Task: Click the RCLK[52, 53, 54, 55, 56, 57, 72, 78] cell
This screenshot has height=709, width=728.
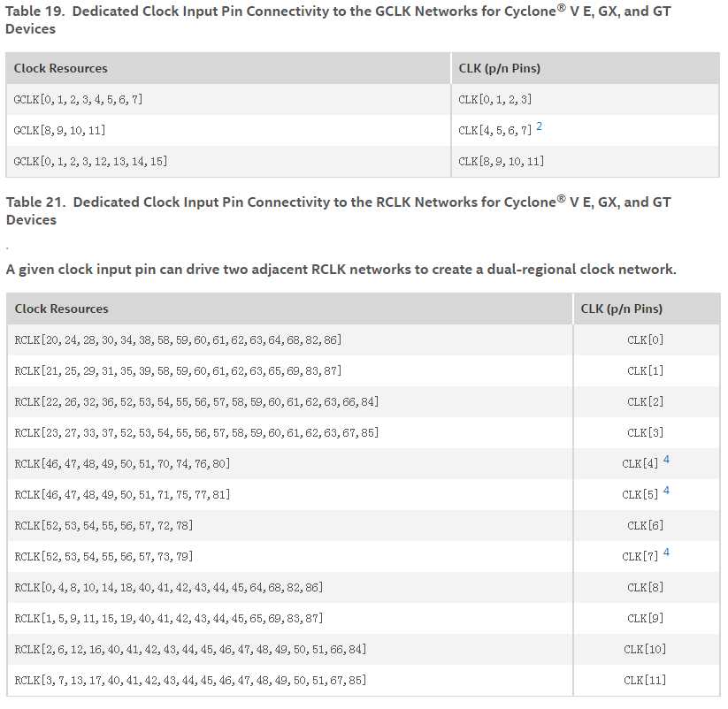Action: coord(103,526)
